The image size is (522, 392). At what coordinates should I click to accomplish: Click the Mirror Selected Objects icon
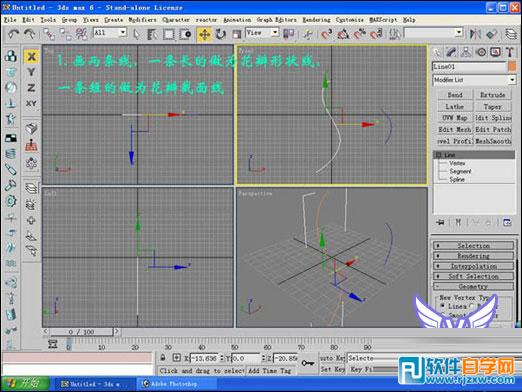click(x=475, y=34)
